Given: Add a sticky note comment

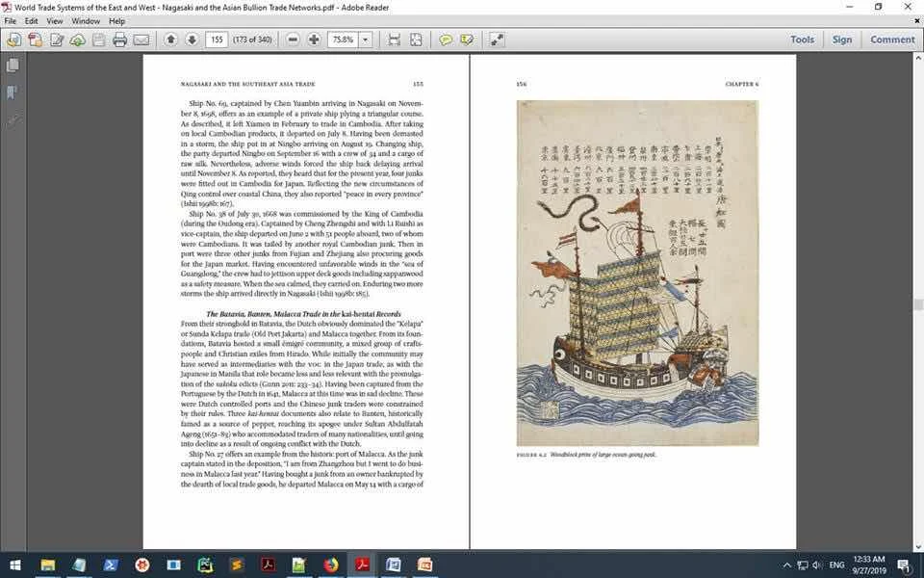Looking at the screenshot, I should click(446, 39).
